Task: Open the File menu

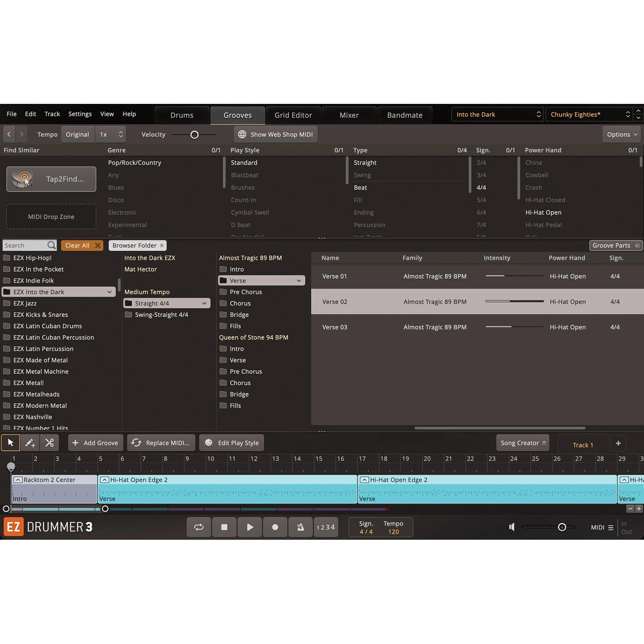Action: coord(12,114)
